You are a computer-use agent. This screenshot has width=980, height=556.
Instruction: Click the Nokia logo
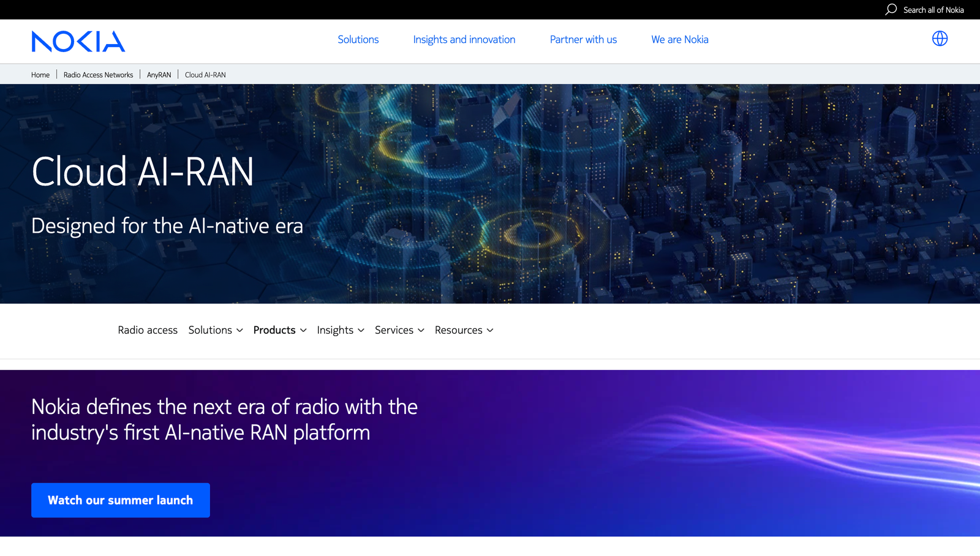(x=78, y=41)
